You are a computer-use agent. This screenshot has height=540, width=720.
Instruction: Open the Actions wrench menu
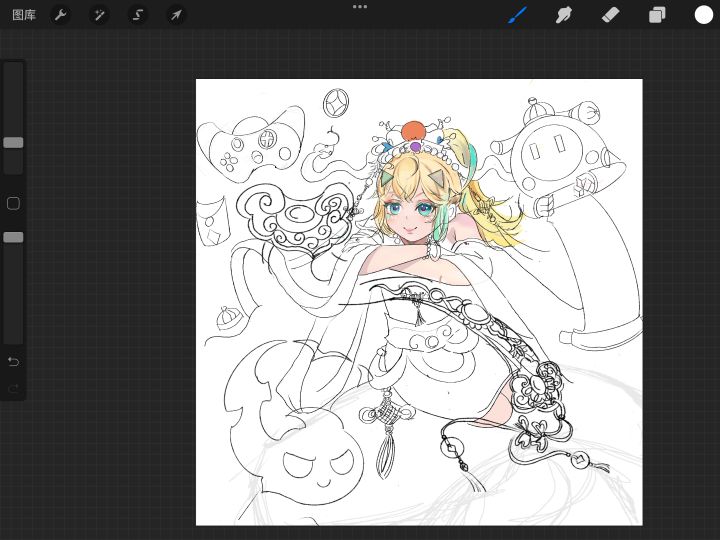click(x=60, y=15)
